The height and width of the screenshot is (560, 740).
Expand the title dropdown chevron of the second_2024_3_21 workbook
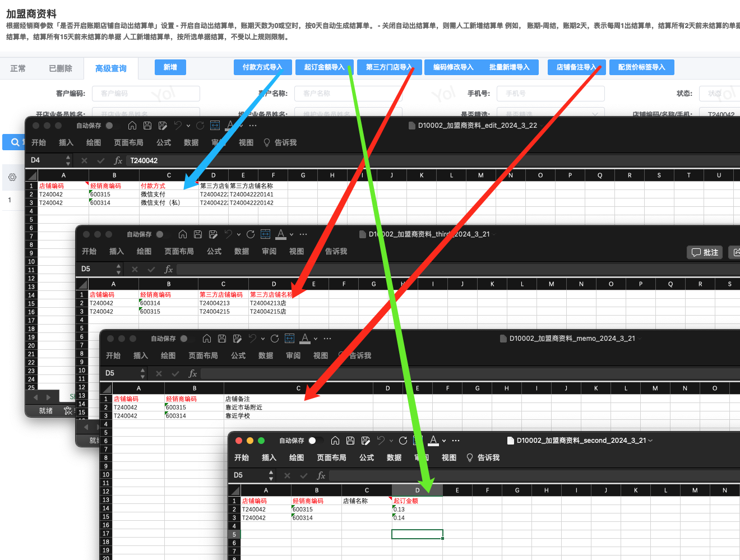650,441
